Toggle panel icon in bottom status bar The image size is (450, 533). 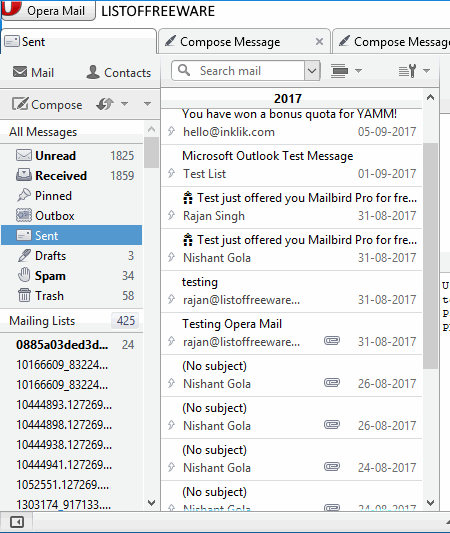[x=17, y=521]
